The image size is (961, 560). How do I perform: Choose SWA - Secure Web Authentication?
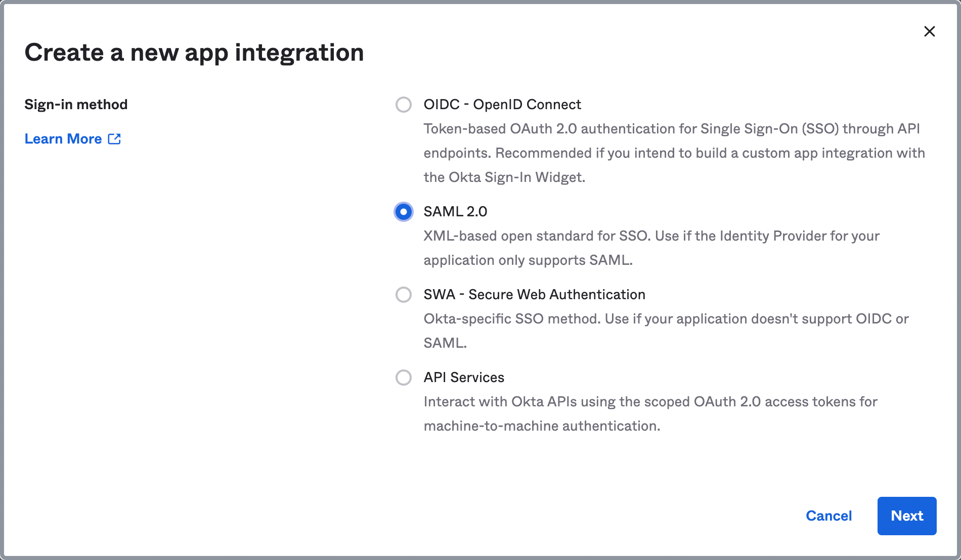tap(403, 295)
